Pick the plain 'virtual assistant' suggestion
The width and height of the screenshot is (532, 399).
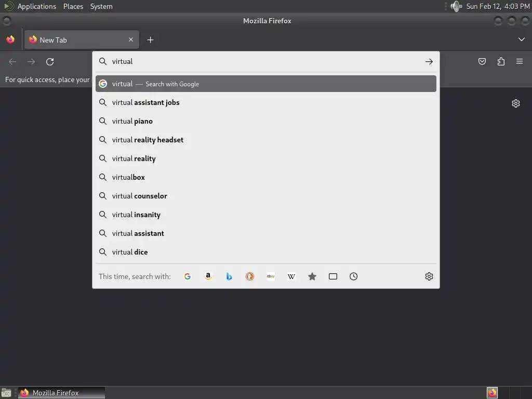pyautogui.click(x=265, y=233)
